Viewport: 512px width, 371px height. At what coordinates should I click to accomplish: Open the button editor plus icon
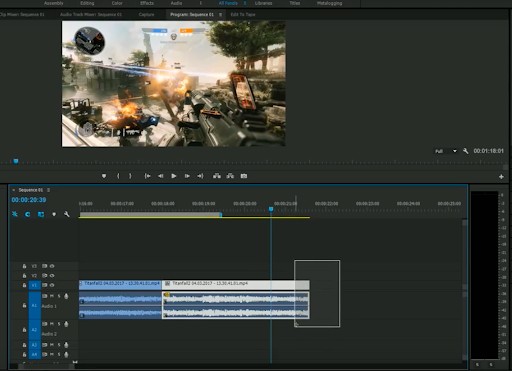click(501, 177)
